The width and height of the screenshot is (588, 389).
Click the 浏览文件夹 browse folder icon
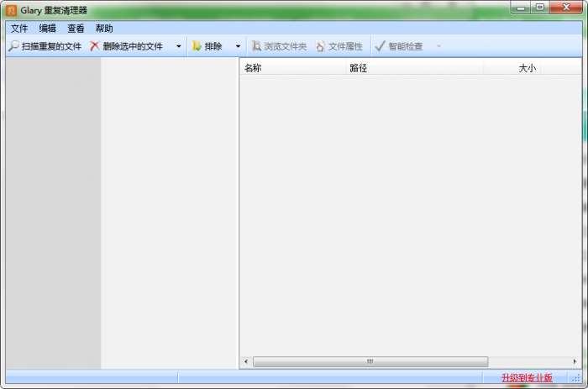[x=256, y=46]
